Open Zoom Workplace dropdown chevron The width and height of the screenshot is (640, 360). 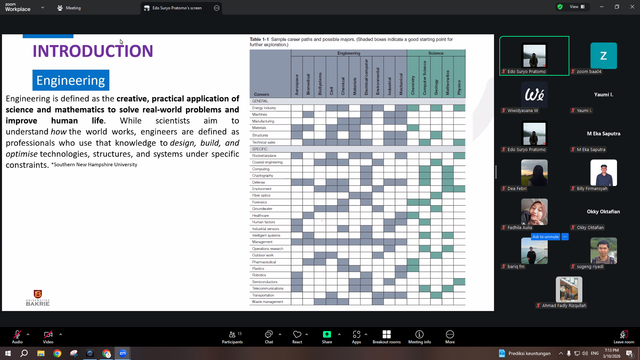pos(42,7)
